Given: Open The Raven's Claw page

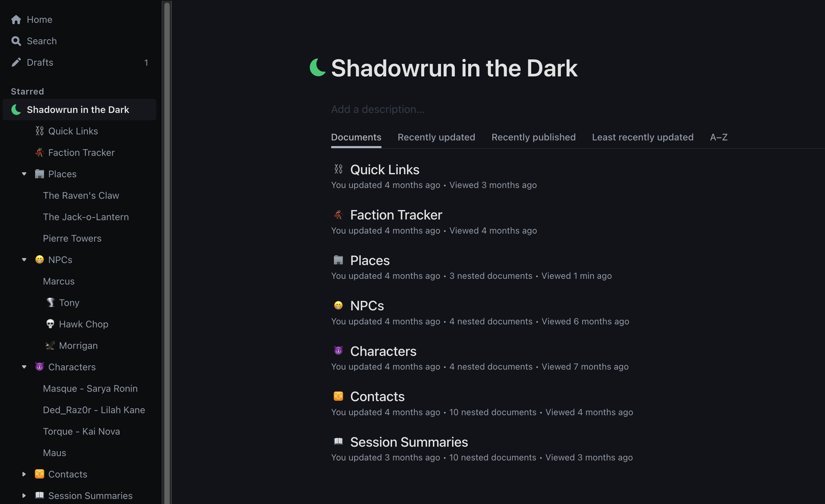Looking at the screenshot, I should [81, 196].
